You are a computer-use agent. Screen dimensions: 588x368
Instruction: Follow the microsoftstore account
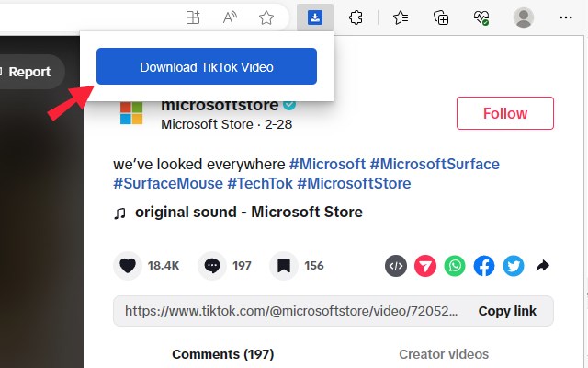pos(505,113)
